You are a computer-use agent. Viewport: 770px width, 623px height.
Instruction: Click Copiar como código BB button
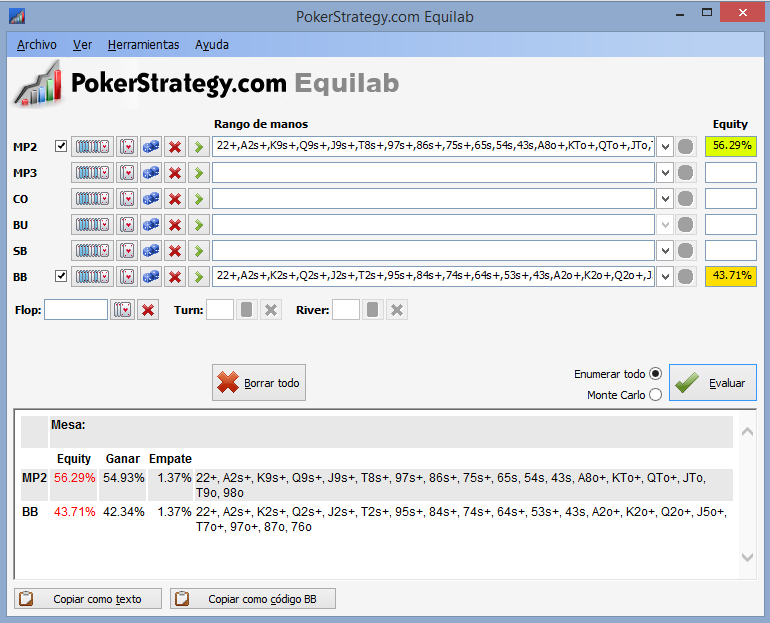[253, 598]
